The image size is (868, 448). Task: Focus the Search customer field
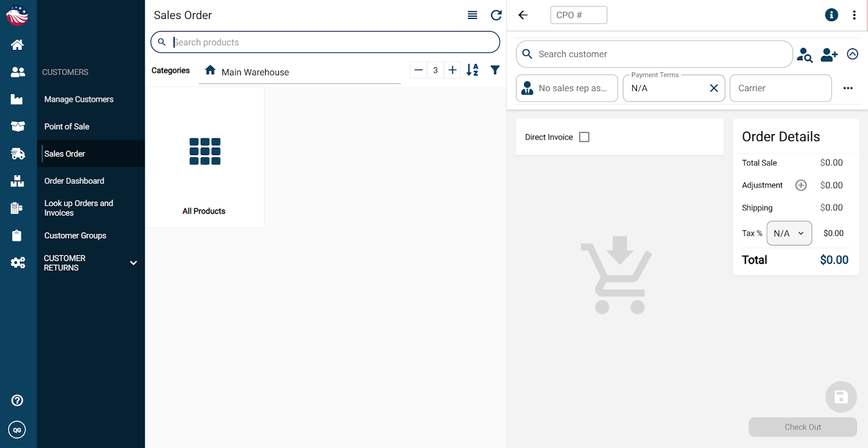point(654,54)
